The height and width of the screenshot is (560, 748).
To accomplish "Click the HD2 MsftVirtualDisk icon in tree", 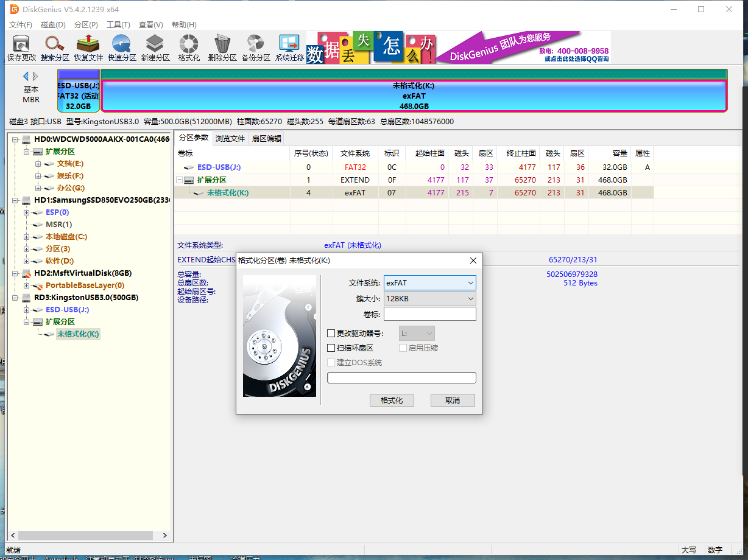I will [26, 273].
